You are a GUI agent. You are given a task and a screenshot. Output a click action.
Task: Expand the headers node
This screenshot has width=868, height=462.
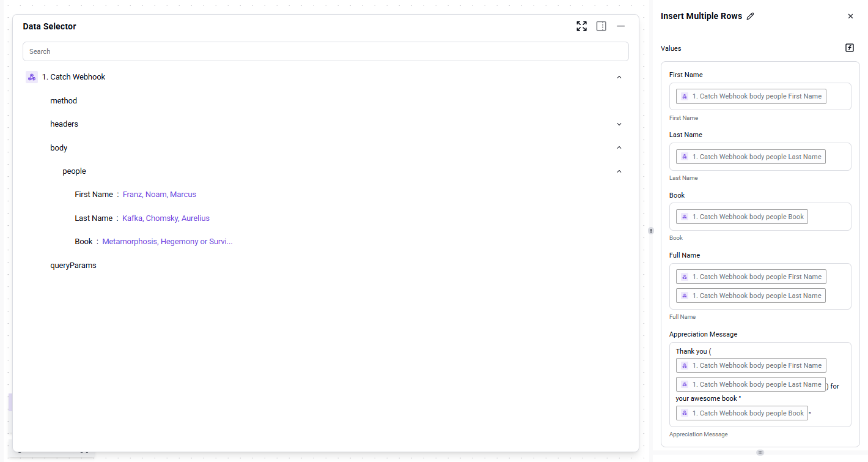pyautogui.click(x=619, y=124)
